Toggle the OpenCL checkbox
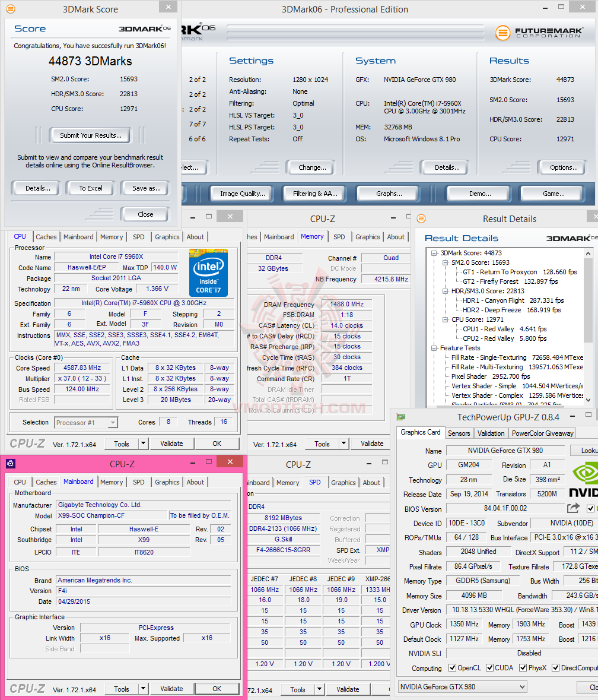 click(x=452, y=668)
